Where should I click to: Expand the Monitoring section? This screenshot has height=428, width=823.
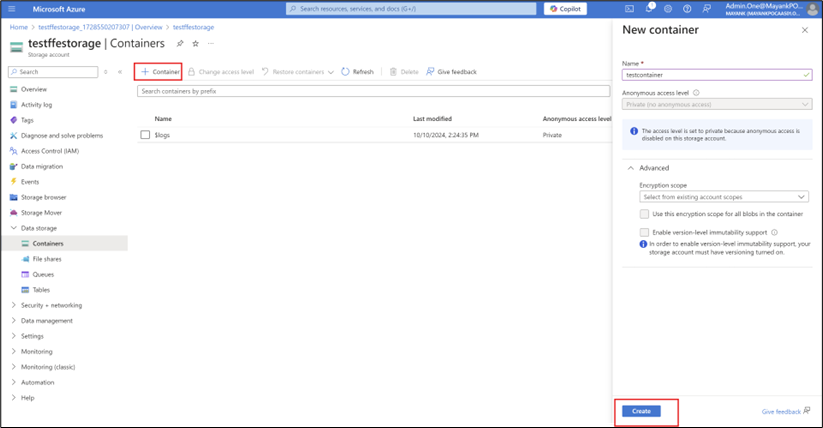click(14, 351)
